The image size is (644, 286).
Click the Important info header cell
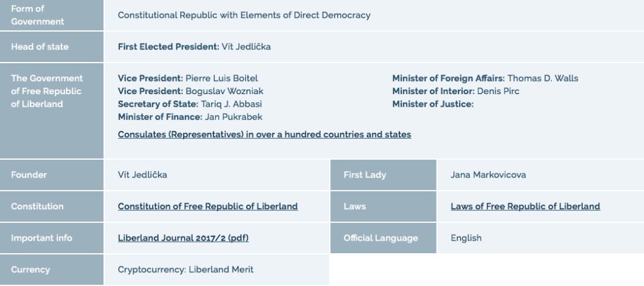click(x=52, y=238)
